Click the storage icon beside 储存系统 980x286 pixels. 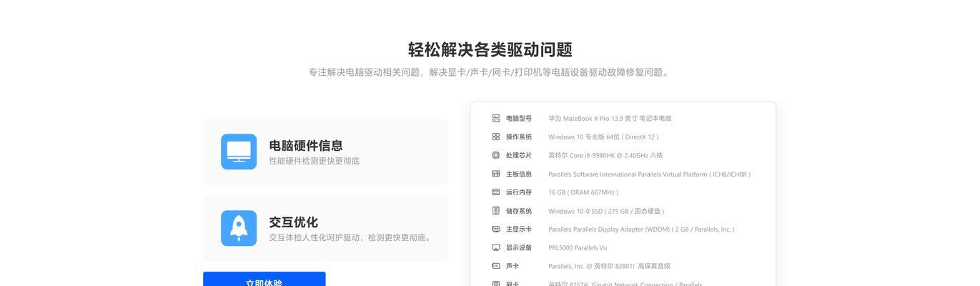click(x=496, y=211)
